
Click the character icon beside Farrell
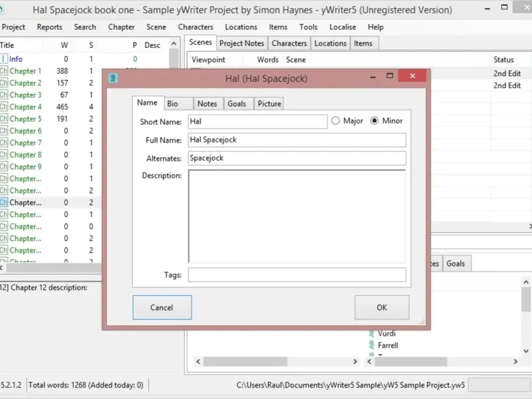pyautogui.click(x=372, y=345)
